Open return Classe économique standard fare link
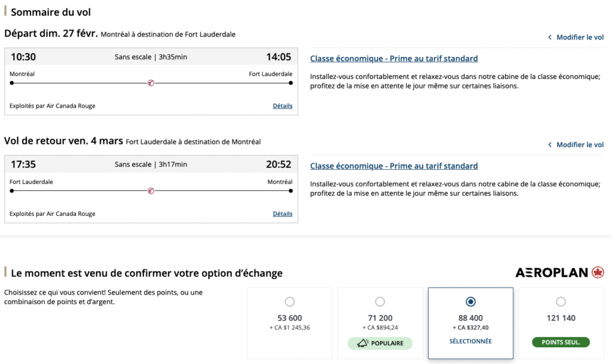Screen dimensions: 612x364 [394, 166]
